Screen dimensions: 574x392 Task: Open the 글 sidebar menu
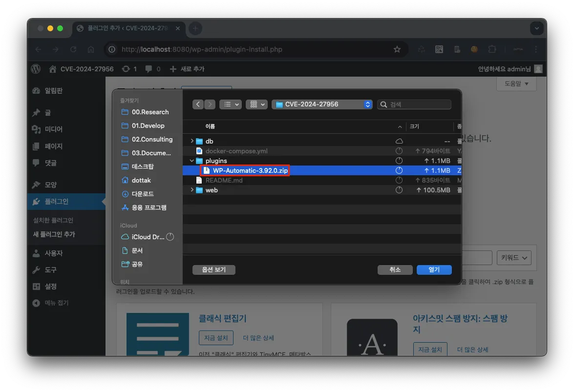pos(66,113)
